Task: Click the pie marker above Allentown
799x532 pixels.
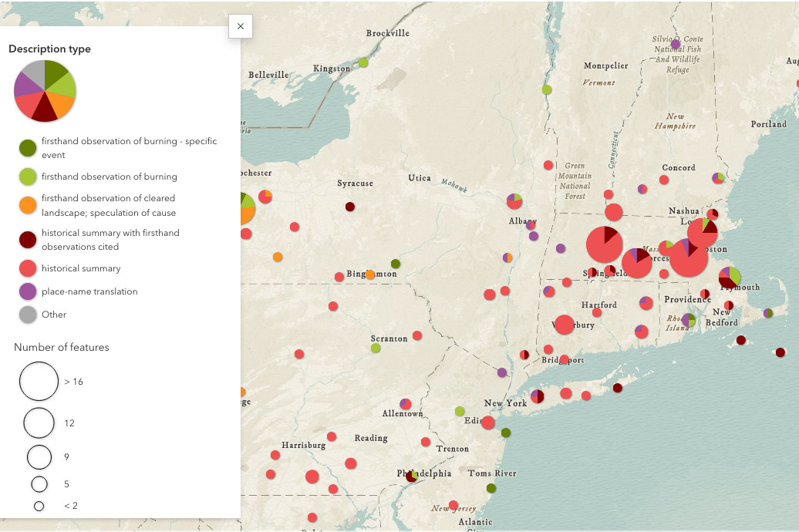Action: [406, 404]
